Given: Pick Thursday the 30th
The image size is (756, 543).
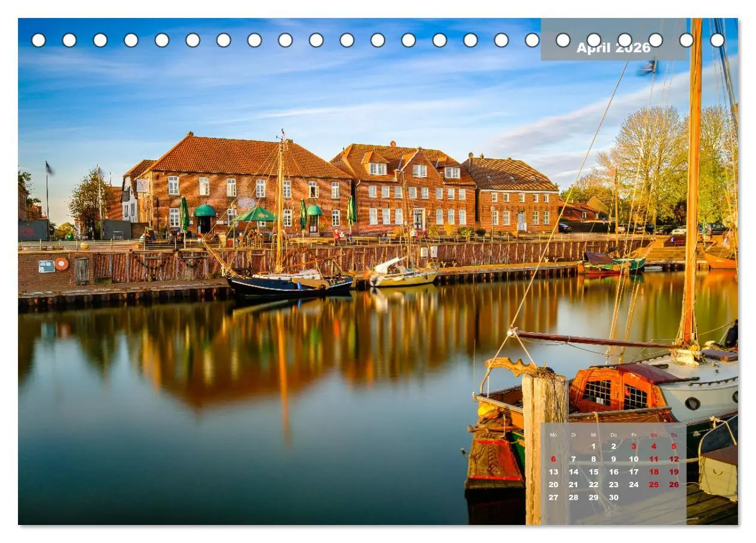Looking at the screenshot, I should (x=614, y=497).
